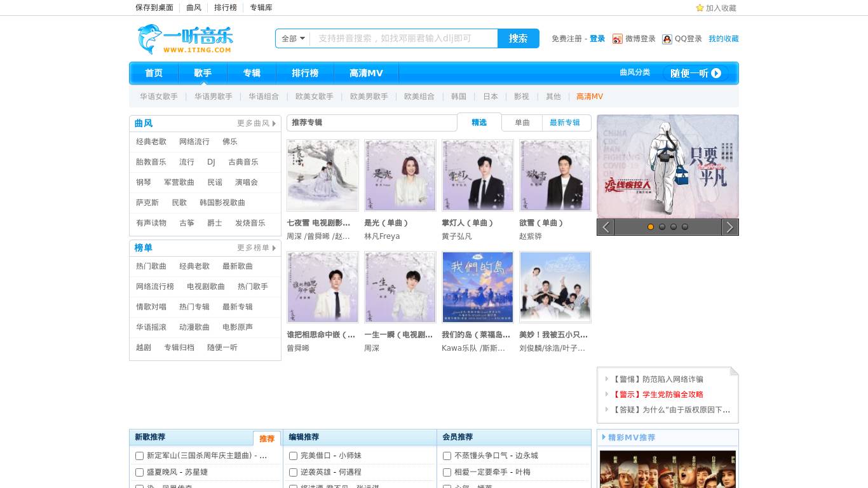Select the second carousel indicator dot
Viewport: 868px width, 488px height.
662,227
